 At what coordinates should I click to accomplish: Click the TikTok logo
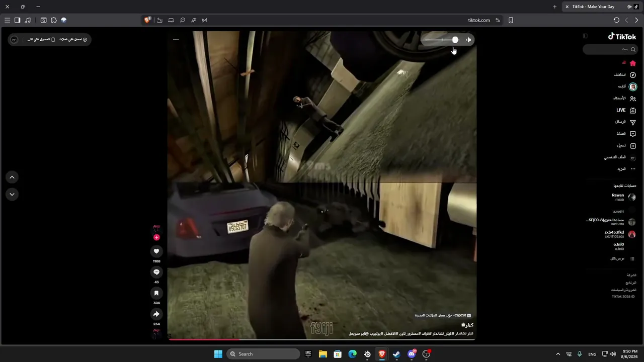pos(622,36)
